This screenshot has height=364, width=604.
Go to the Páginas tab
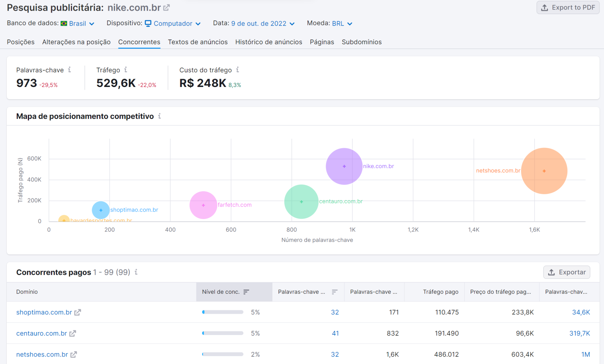(322, 42)
